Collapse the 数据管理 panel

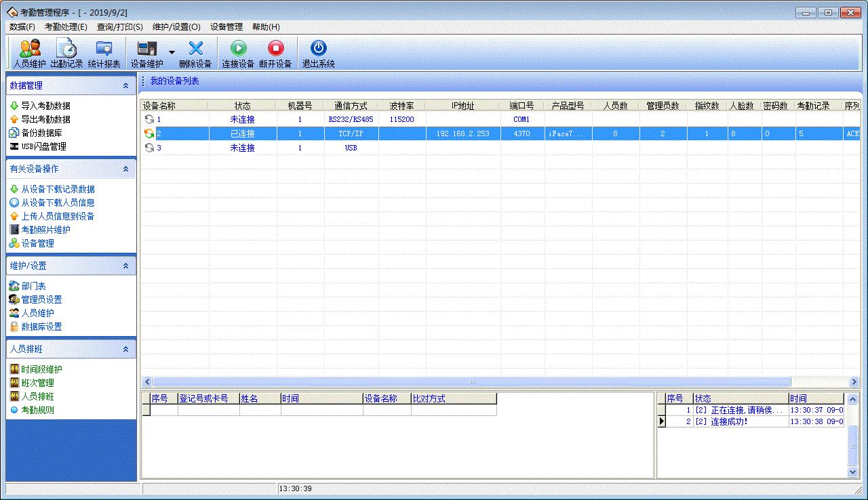coord(124,85)
